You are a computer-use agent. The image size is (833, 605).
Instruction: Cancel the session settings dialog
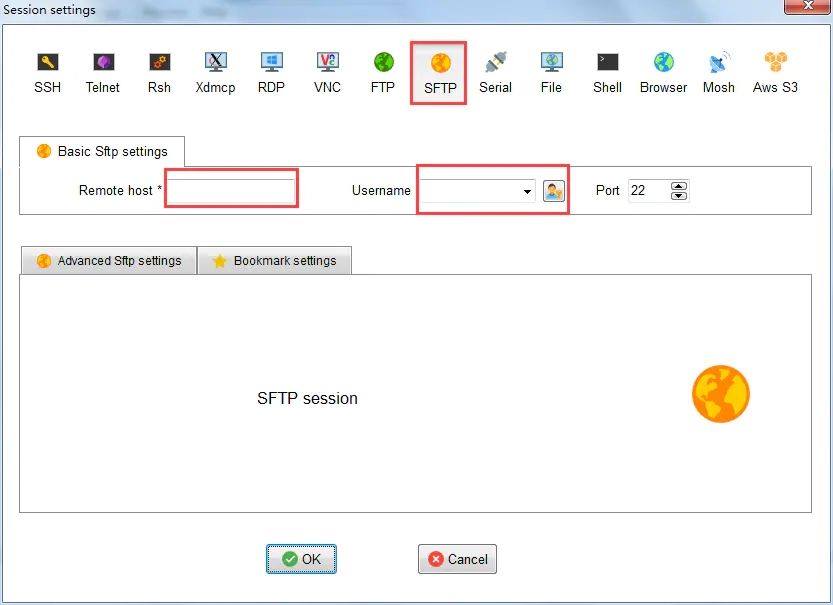457,559
